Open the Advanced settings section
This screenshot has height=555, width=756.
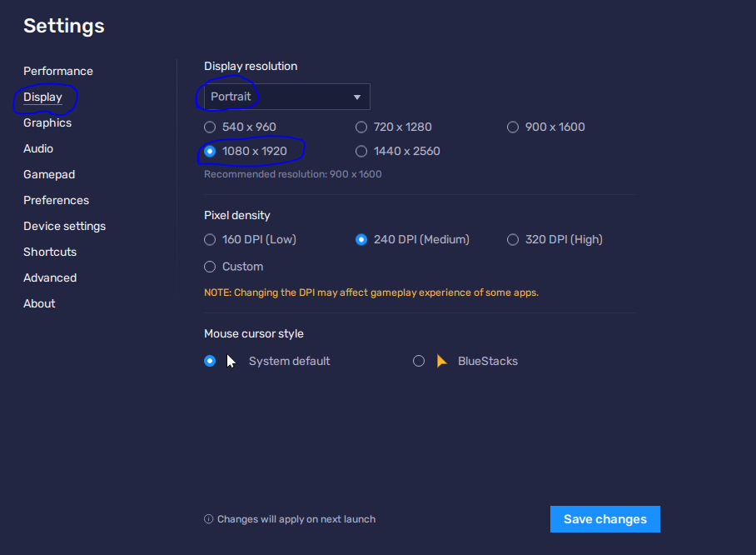[x=50, y=278]
